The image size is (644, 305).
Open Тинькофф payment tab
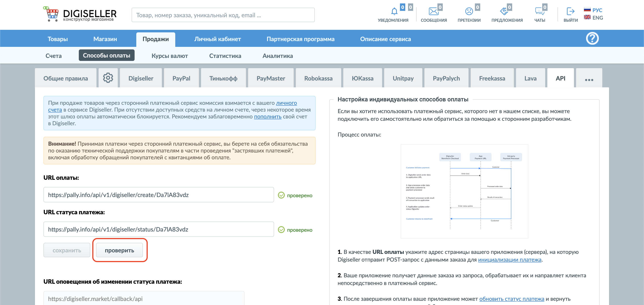(223, 78)
